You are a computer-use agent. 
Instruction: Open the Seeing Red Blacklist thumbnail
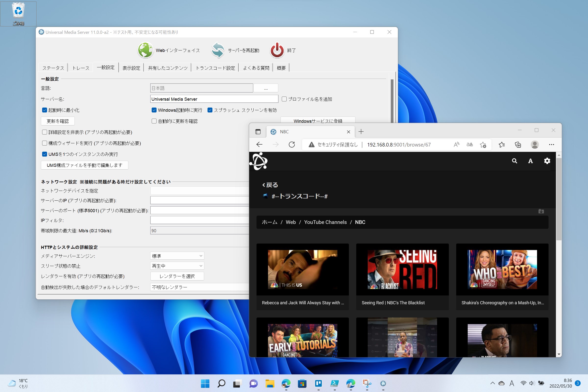(402, 269)
